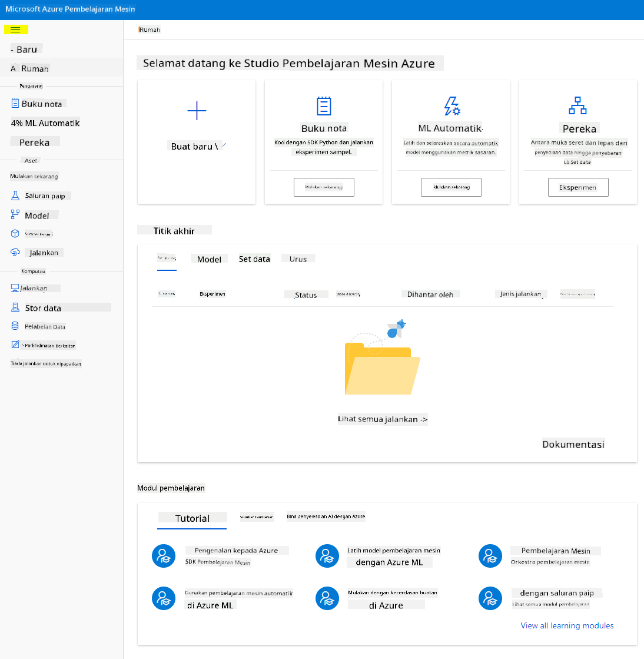644x659 pixels.
Task: Click the Latih model pembelajaran mesin icon
Action: tap(327, 556)
